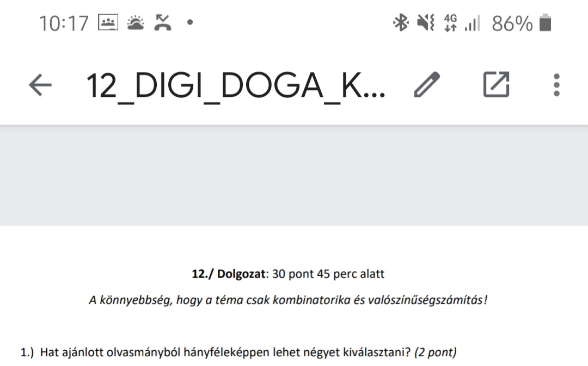The image size is (588, 366).
Task: Tap the italic line about kombinatorika
Action: pyautogui.click(x=288, y=300)
